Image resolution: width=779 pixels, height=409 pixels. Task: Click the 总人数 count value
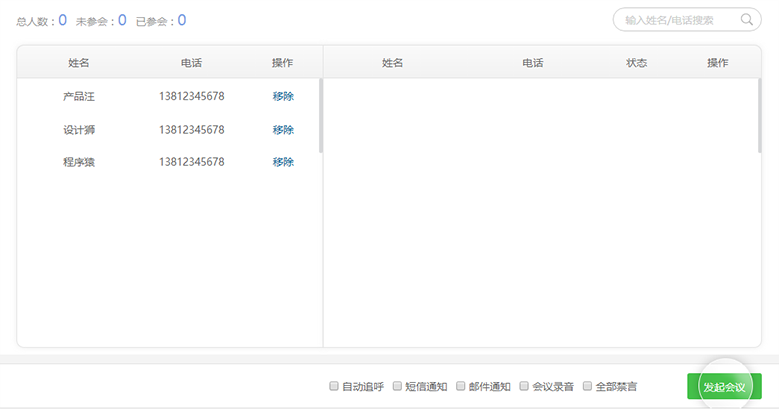coord(63,20)
